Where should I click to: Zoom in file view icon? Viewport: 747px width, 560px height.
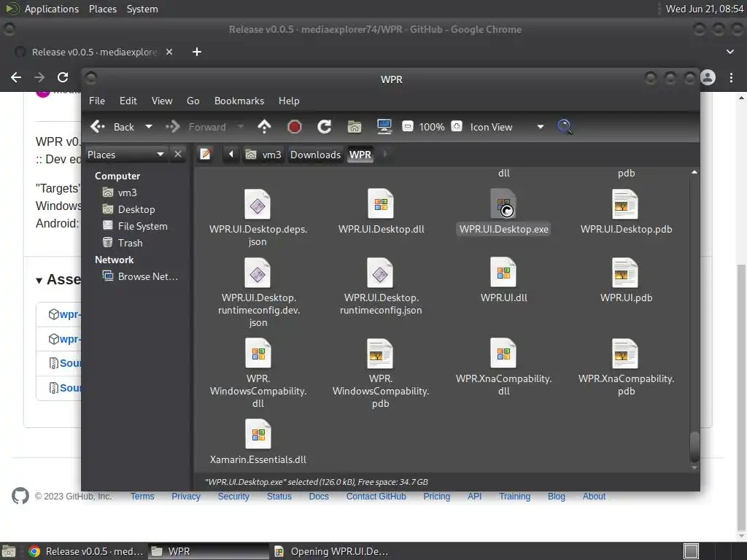click(457, 127)
